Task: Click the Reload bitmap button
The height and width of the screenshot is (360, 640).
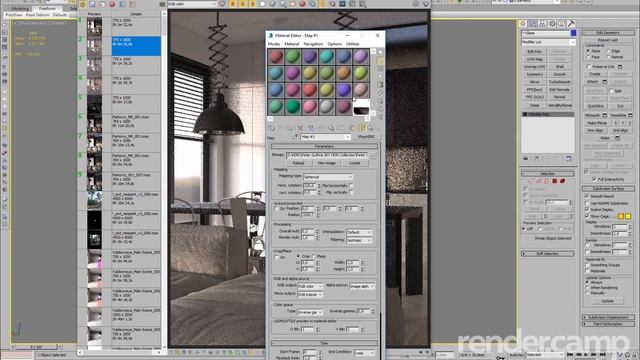Action: tap(299, 163)
